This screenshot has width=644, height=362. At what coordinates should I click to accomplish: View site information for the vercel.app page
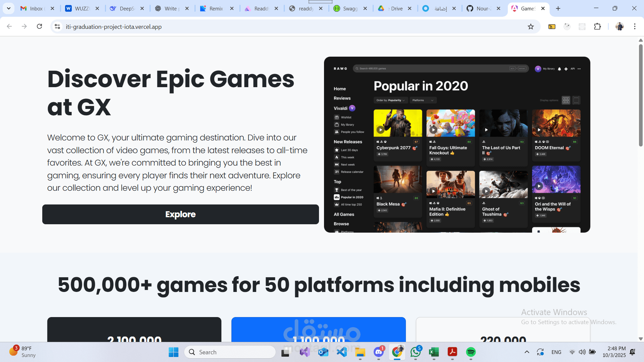point(57,26)
